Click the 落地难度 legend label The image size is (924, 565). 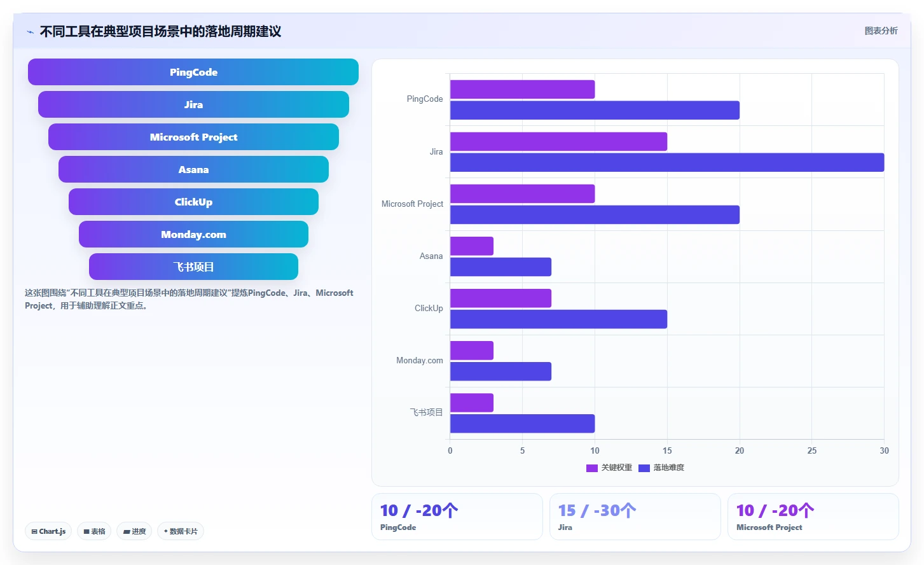pyautogui.click(x=669, y=468)
